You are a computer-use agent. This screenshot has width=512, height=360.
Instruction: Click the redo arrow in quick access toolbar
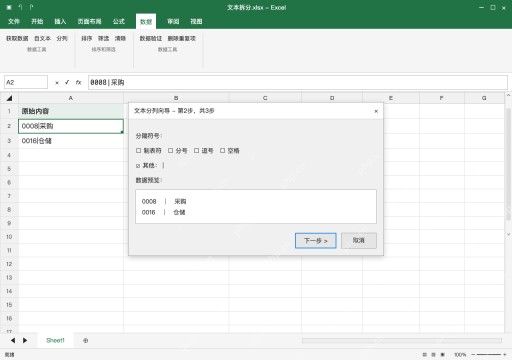(x=31, y=7)
